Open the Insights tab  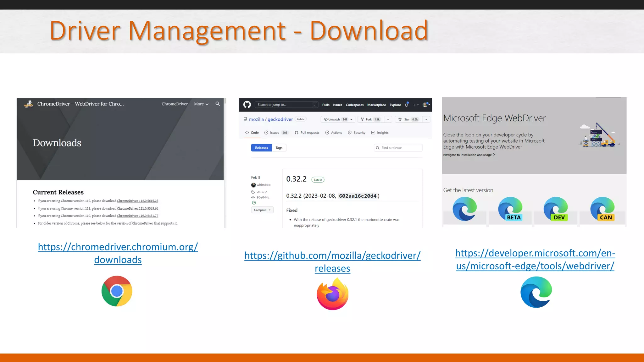(380, 133)
